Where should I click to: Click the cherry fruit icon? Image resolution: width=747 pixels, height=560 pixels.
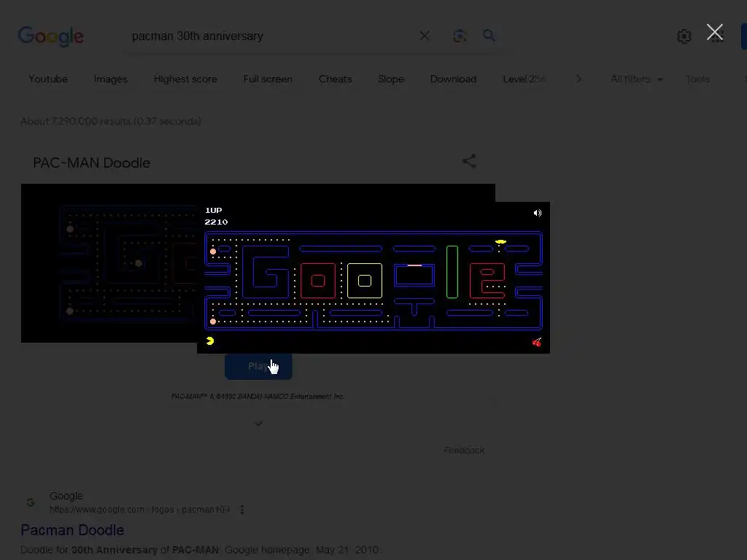point(537,342)
